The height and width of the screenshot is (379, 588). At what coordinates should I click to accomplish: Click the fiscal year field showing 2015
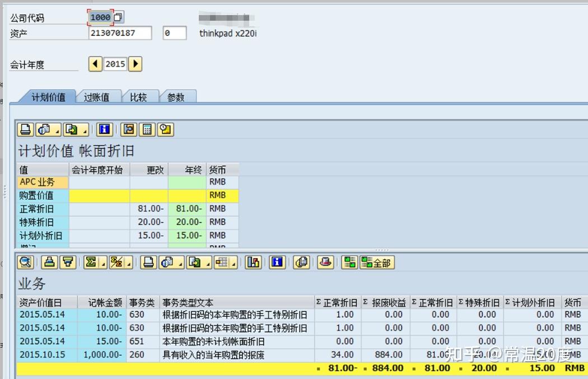[x=115, y=64]
